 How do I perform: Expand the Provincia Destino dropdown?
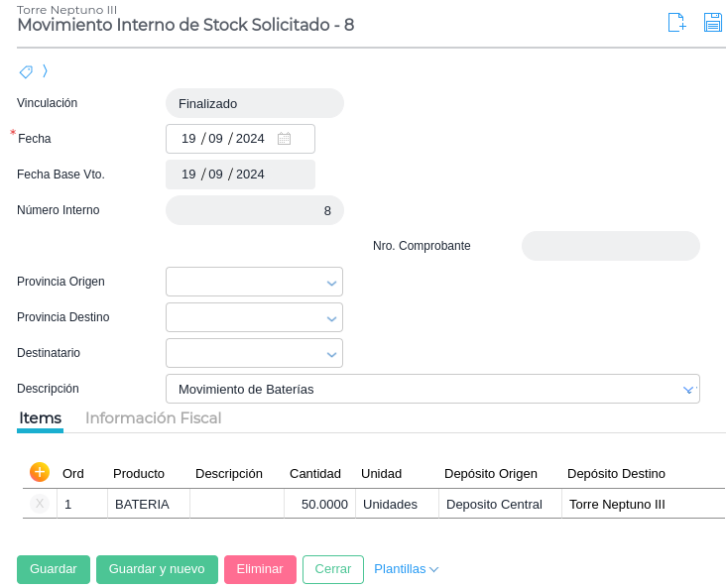pos(332,318)
